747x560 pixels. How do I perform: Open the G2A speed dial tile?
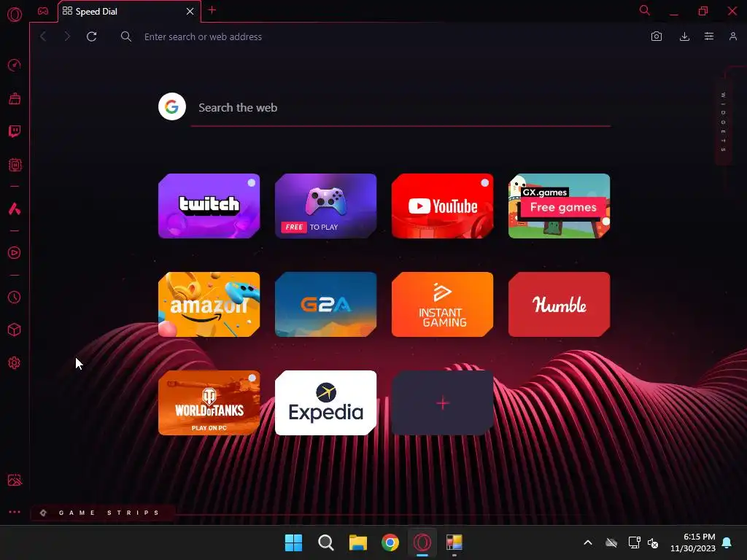click(326, 304)
